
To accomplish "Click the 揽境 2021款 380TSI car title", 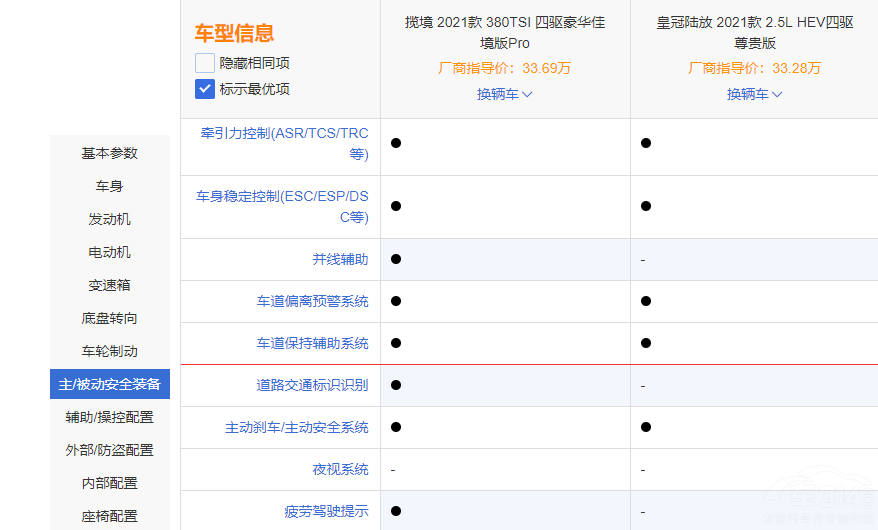I will point(505,32).
